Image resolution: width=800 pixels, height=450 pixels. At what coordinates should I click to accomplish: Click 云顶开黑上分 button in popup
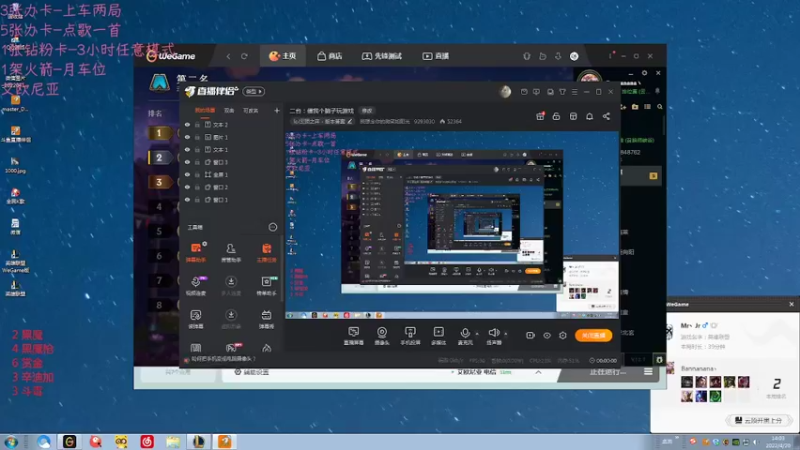click(759, 420)
